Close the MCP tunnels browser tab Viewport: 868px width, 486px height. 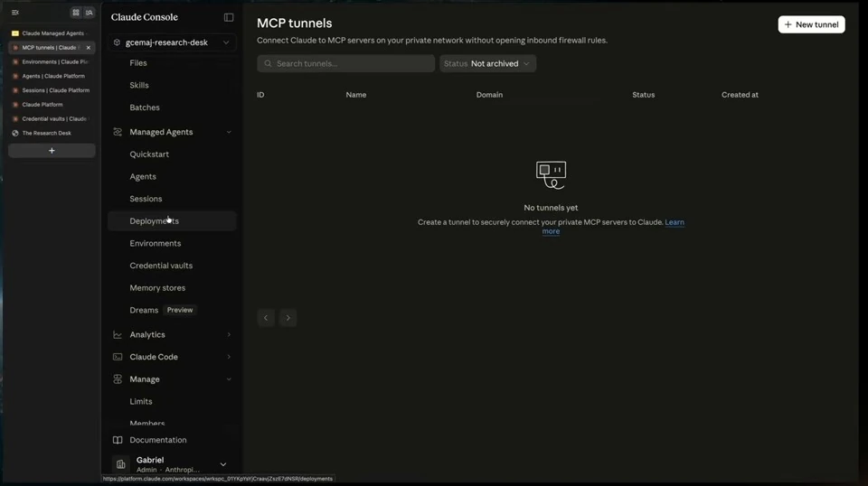pyautogui.click(x=88, y=48)
